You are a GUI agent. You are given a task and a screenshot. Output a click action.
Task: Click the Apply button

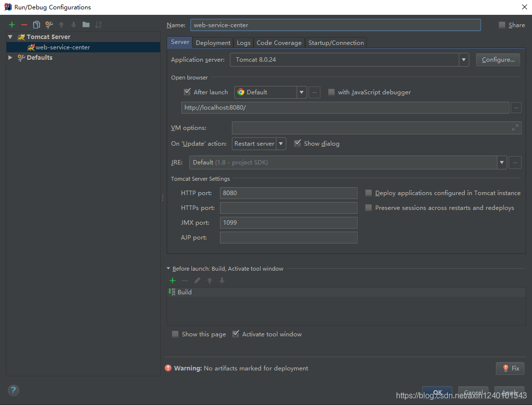(509, 393)
